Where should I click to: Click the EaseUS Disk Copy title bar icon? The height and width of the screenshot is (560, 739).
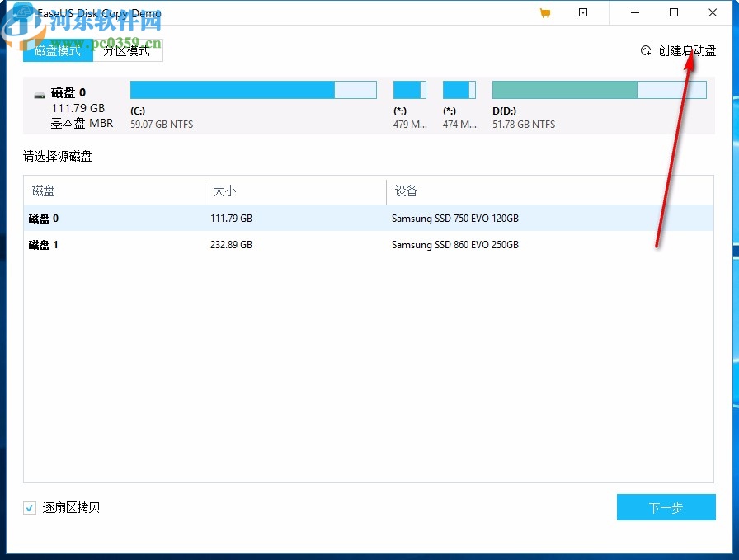[25, 12]
